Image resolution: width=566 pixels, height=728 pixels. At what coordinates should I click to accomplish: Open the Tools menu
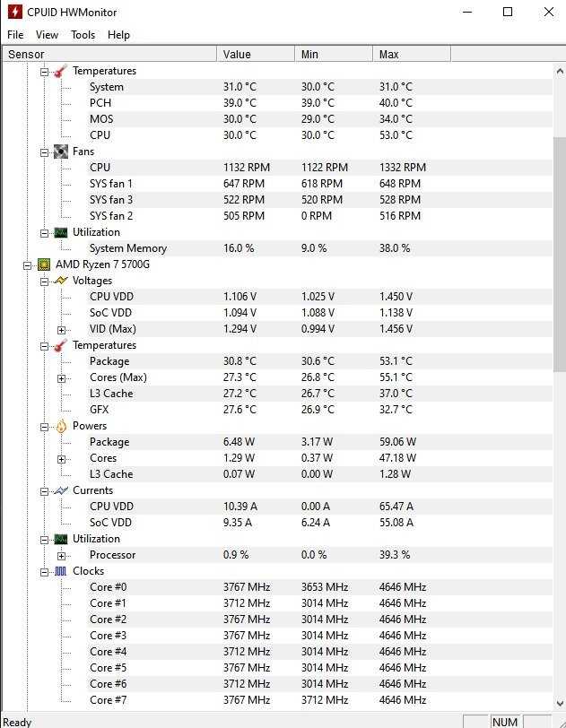[x=83, y=35]
